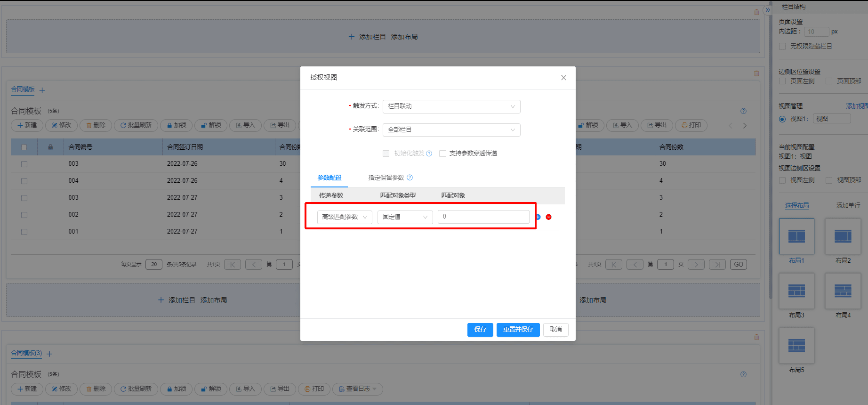Viewport: 868px width, 405px height.
Task: Jump to the last page in the pagination
Action: click(x=717, y=265)
